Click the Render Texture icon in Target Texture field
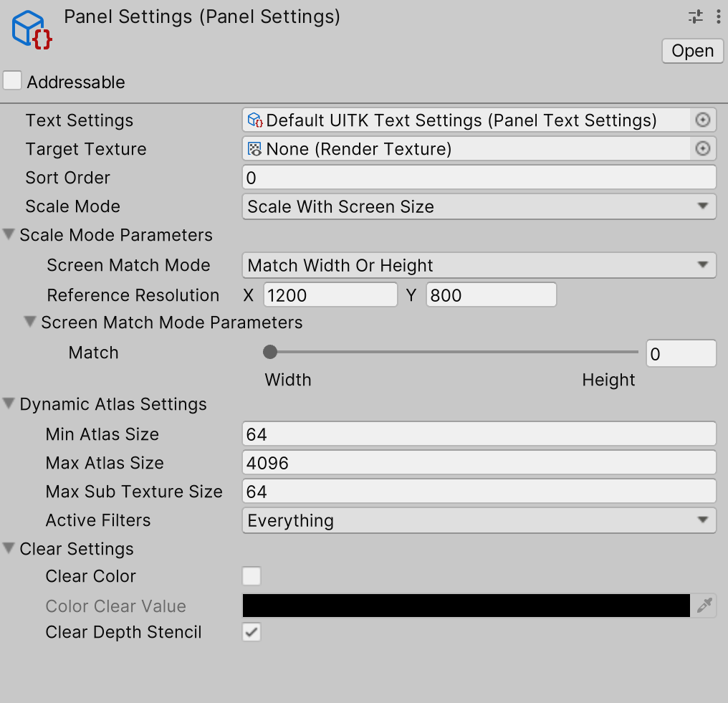728x703 pixels. [x=254, y=149]
